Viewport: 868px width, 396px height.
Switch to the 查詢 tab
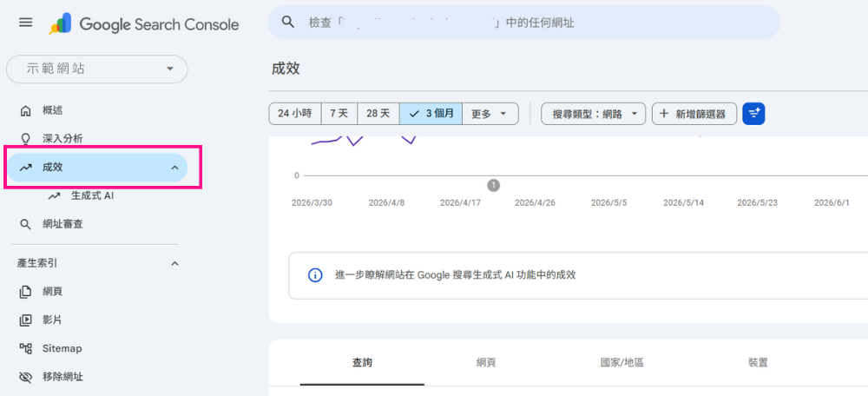point(362,363)
